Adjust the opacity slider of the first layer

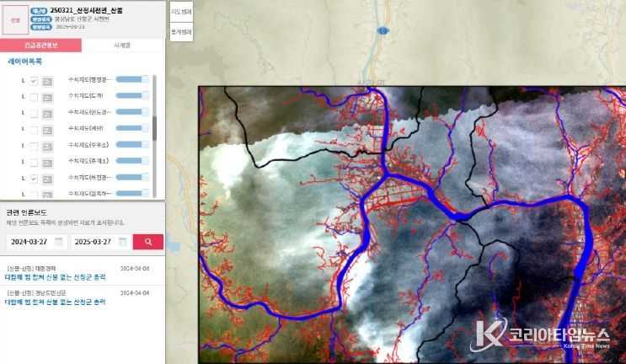[x=131, y=80]
